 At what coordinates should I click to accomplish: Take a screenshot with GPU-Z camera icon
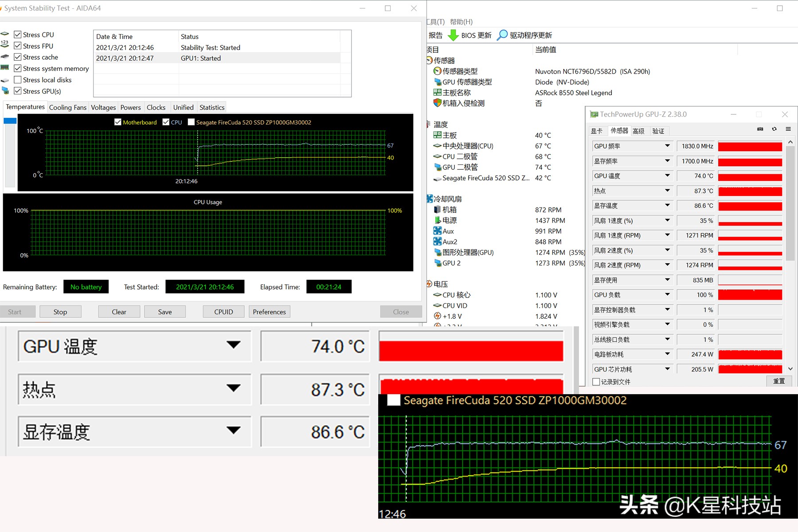coord(760,129)
